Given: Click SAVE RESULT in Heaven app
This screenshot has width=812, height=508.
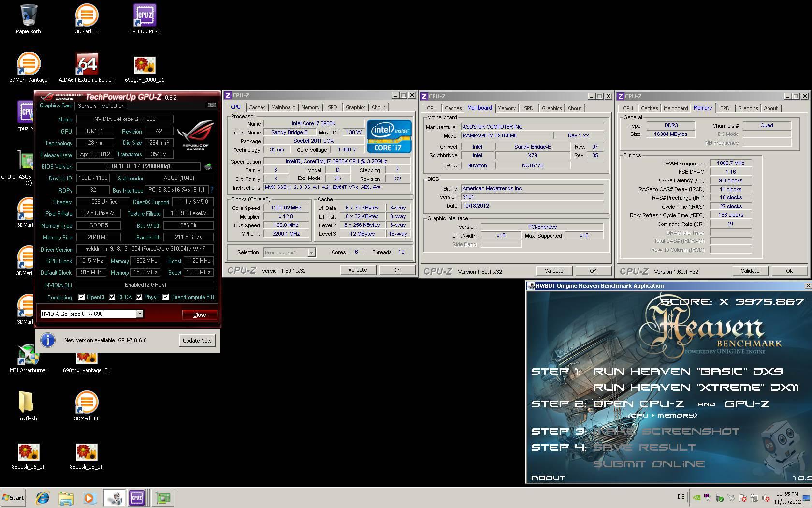Looking at the screenshot, I should coord(645,447).
